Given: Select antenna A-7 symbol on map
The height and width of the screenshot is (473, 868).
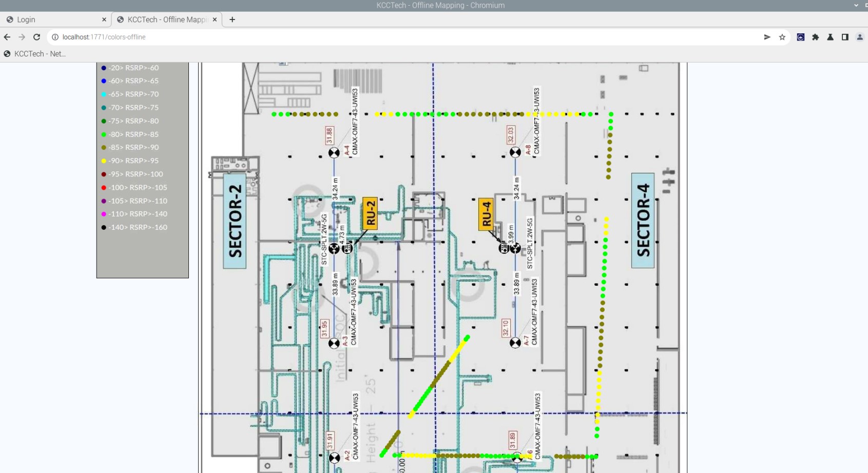Looking at the screenshot, I should 515,343.
